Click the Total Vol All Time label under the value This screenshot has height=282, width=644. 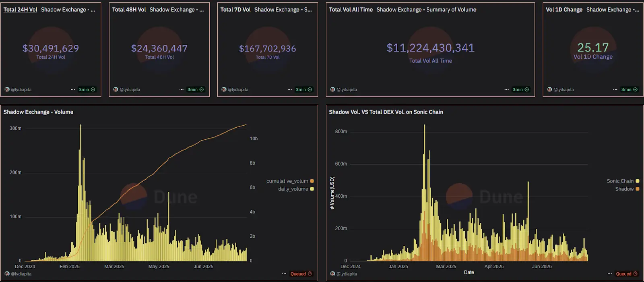coord(431,61)
